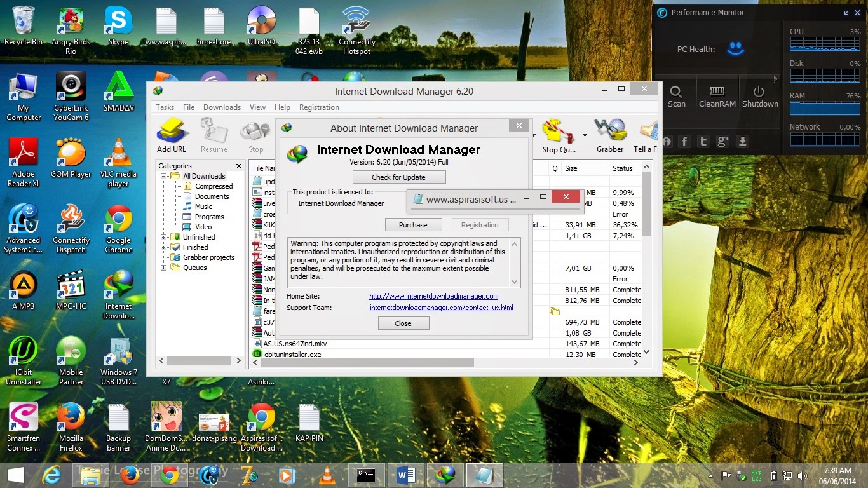
Task: Expand Performance Monitor tools with right arrow
Action: [775, 79]
